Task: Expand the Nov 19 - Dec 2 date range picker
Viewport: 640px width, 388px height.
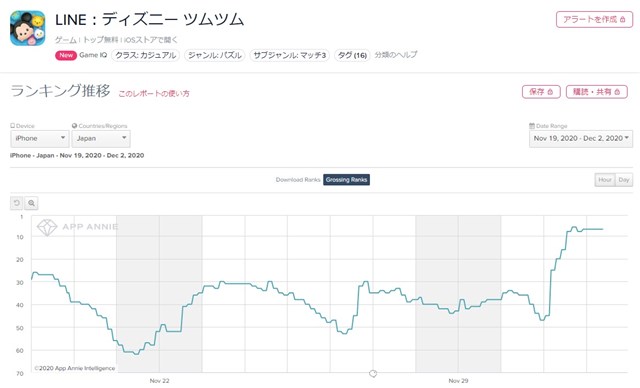Action: click(581, 139)
